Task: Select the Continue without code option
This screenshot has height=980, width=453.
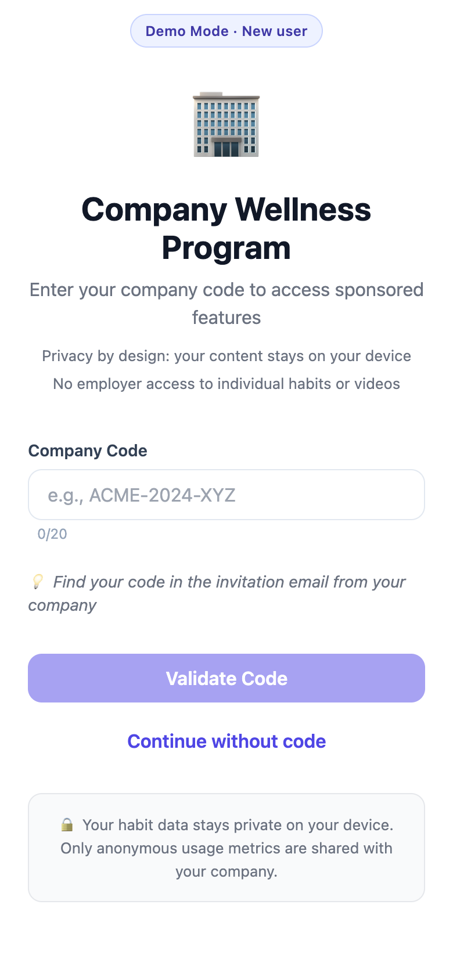Action: (227, 741)
